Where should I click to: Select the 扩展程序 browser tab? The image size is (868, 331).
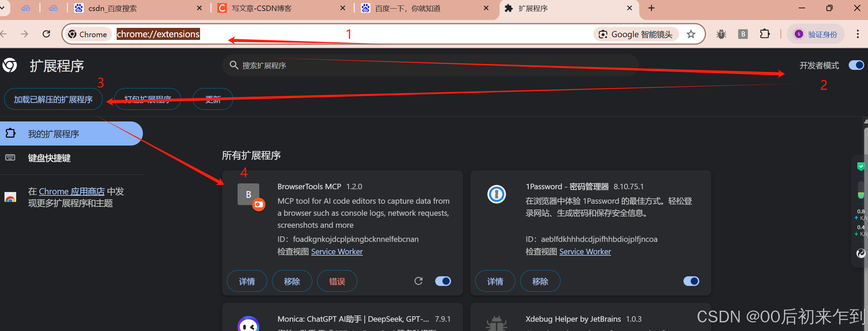pyautogui.click(x=568, y=8)
